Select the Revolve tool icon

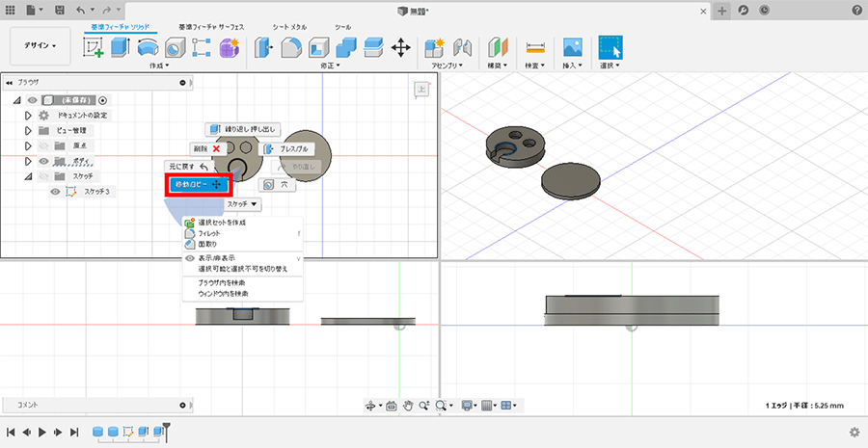pos(148,47)
